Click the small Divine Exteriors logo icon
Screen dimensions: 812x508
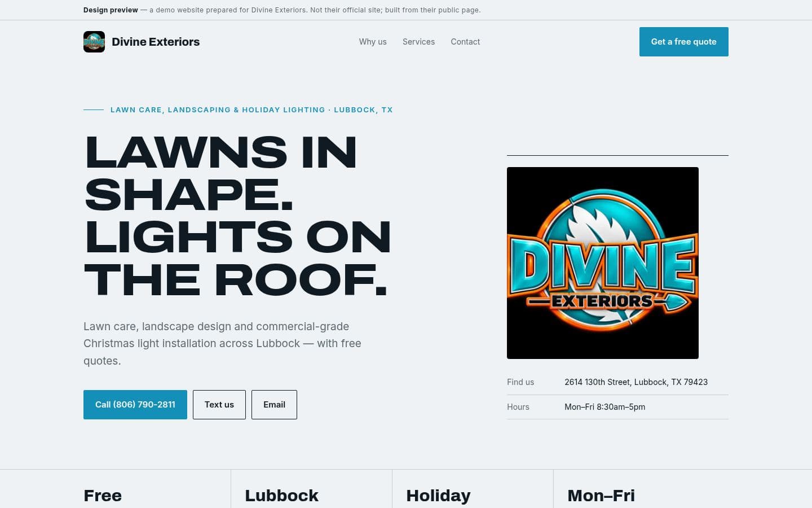coord(94,42)
